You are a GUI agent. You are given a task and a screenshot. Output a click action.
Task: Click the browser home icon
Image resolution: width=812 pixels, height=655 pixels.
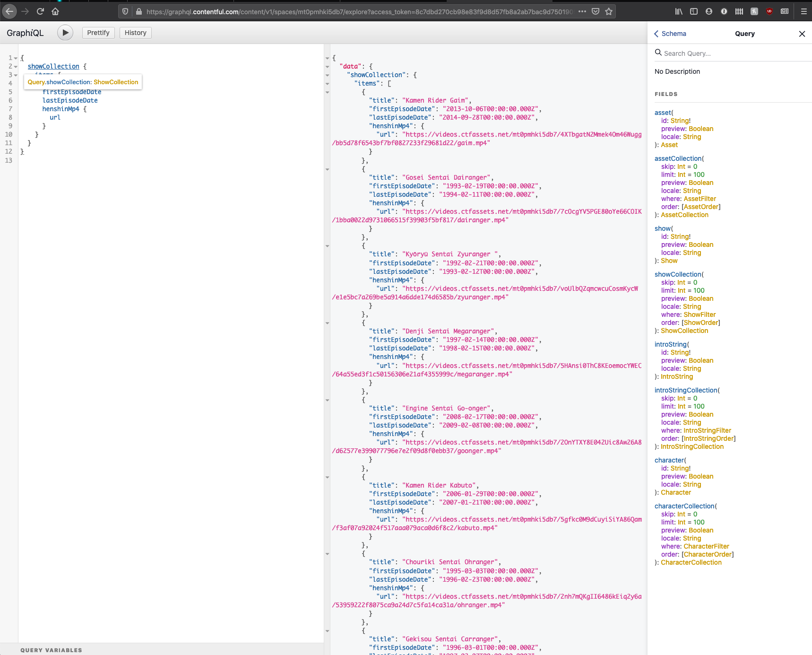coord(55,11)
